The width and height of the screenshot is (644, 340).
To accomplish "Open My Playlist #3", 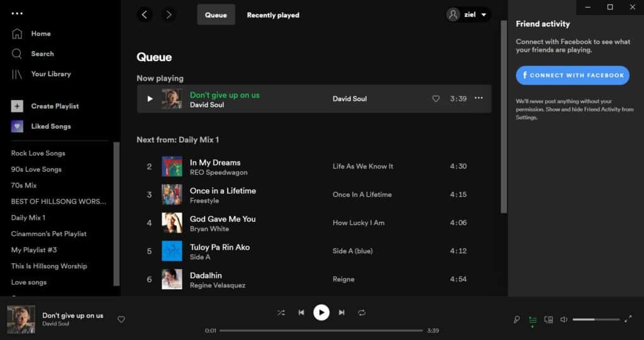I will (34, 250).
